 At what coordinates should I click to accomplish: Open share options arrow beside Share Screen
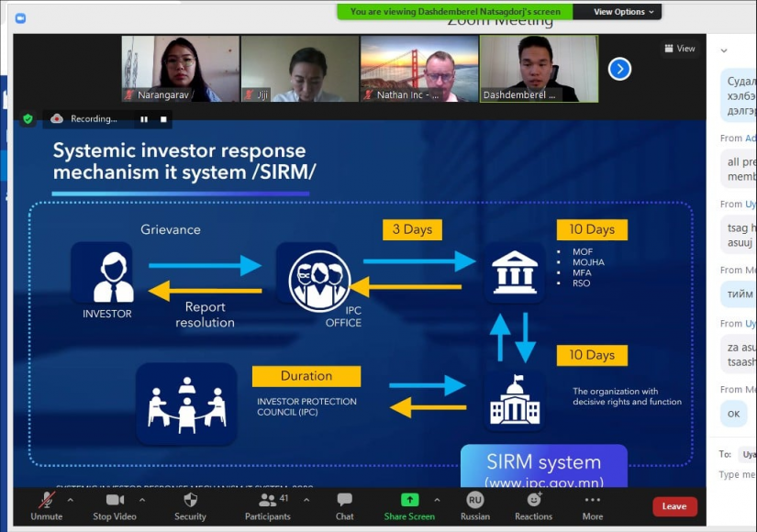pos(437,500)
